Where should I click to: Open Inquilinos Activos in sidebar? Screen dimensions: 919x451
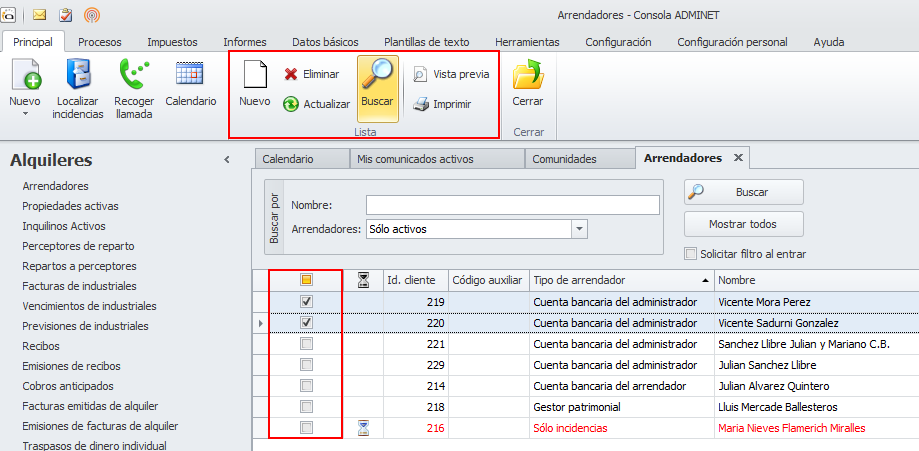(x=64, y=226)
